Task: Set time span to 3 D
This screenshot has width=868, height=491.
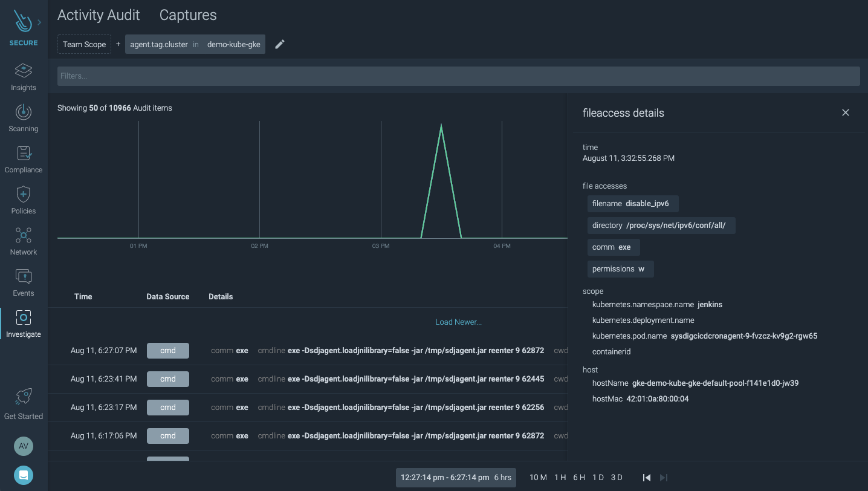Action: click(617, 478)
